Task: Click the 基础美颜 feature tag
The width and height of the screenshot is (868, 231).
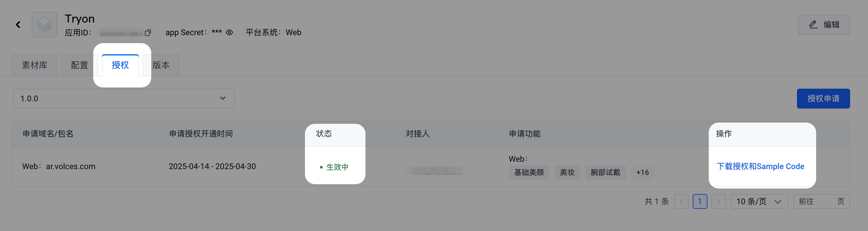Action: click(x=529, y=172)
